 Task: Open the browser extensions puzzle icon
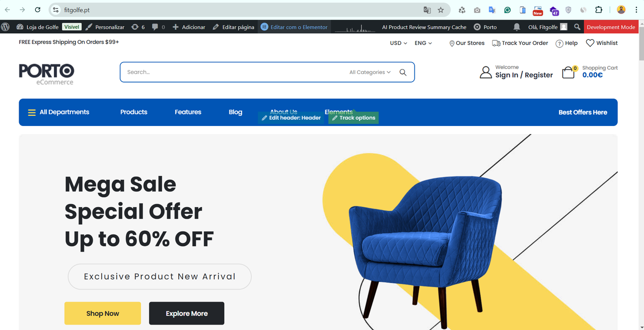[x=599, y=10]
